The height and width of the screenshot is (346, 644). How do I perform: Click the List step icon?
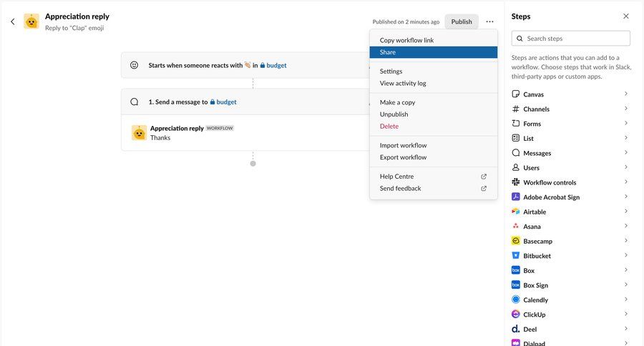point(516,138)
